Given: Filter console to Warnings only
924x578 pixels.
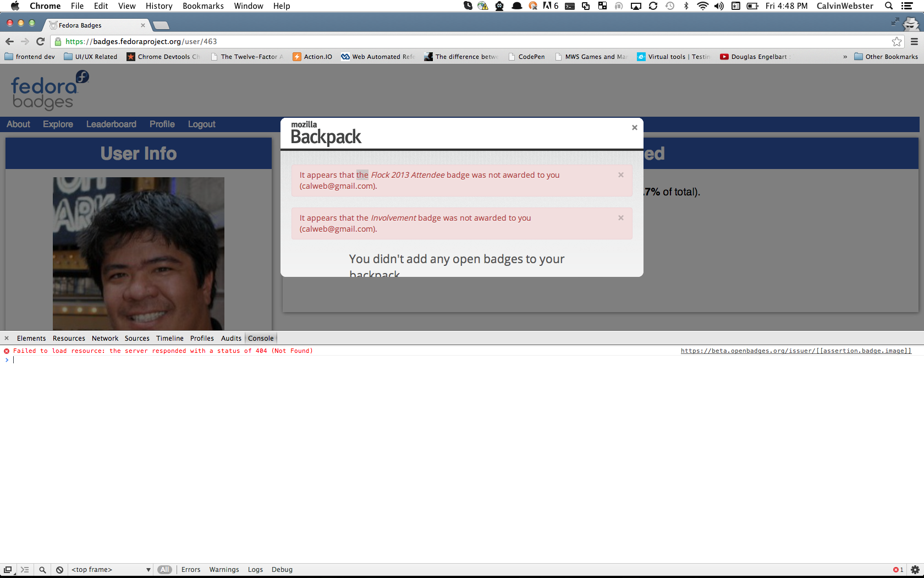Looking at the screenshot, I should [224, 570].
